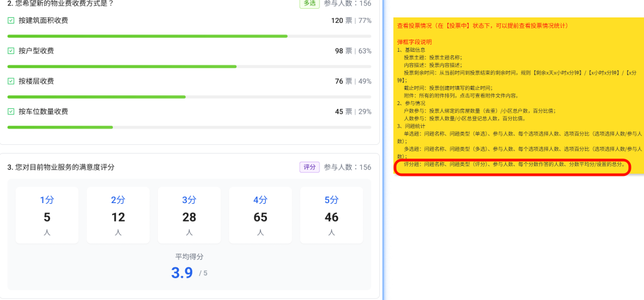Select the 4分 score card

click(260, 215)
